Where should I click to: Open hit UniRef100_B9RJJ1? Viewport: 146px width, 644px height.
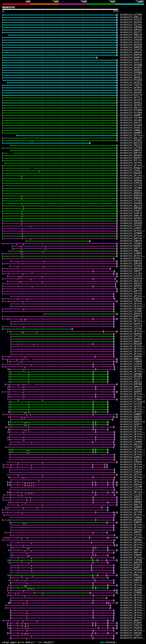pos(131,17)
